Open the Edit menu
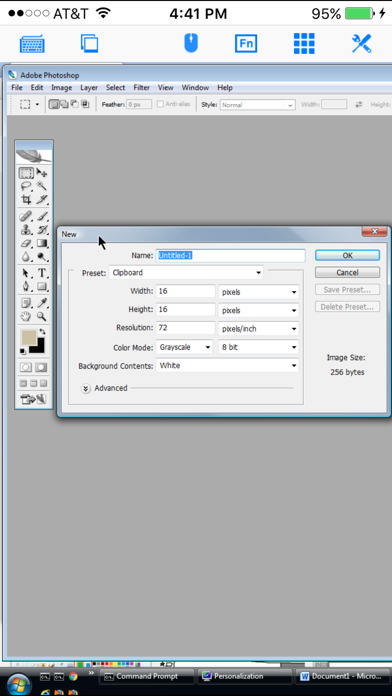392x696 pixels. point(37,87)
